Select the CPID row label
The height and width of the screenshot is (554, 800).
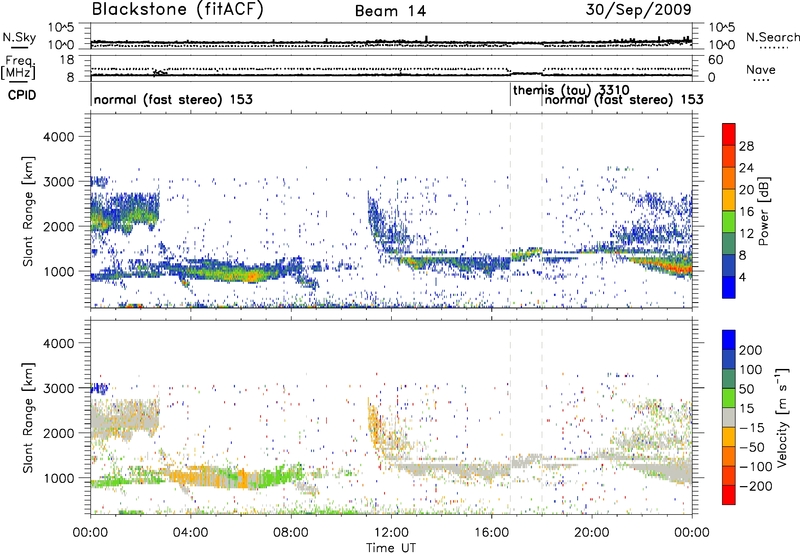coord(22,95)
